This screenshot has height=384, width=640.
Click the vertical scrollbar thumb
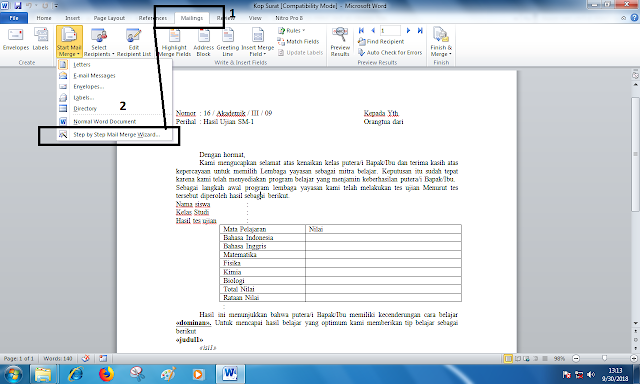click(635, 154)
